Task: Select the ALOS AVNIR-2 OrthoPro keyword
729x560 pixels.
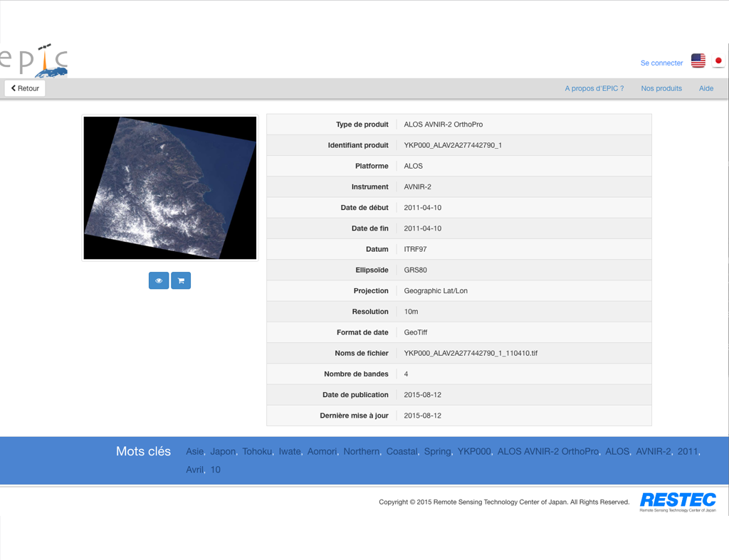Action: click(x=548, y=451)
